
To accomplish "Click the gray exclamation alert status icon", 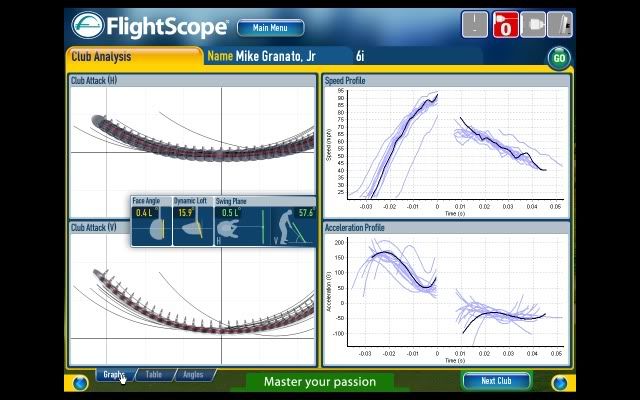I will (474, 25).
